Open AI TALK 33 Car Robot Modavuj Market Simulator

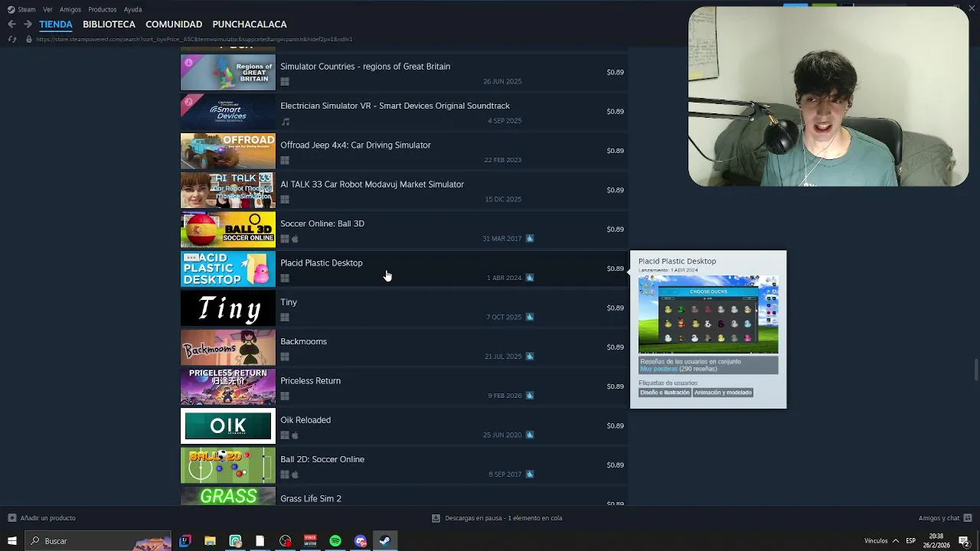(372, 184)
